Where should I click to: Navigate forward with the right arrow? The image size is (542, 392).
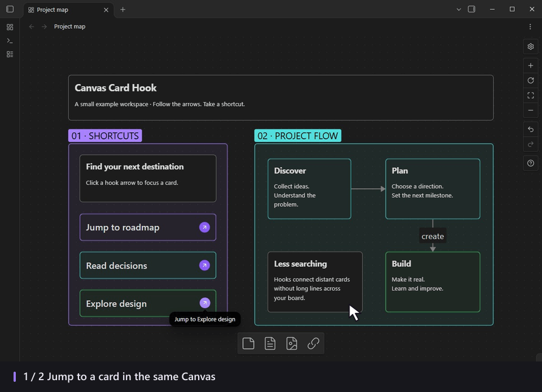(x=44, y=27)
